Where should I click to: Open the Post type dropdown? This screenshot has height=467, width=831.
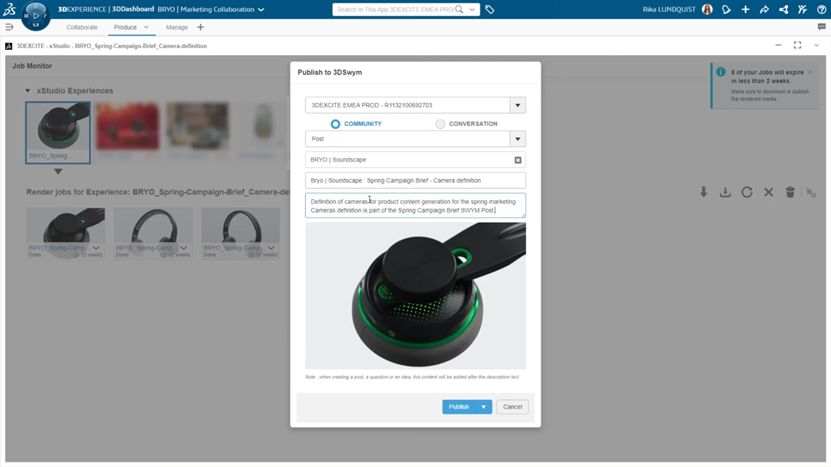[518, 139]
